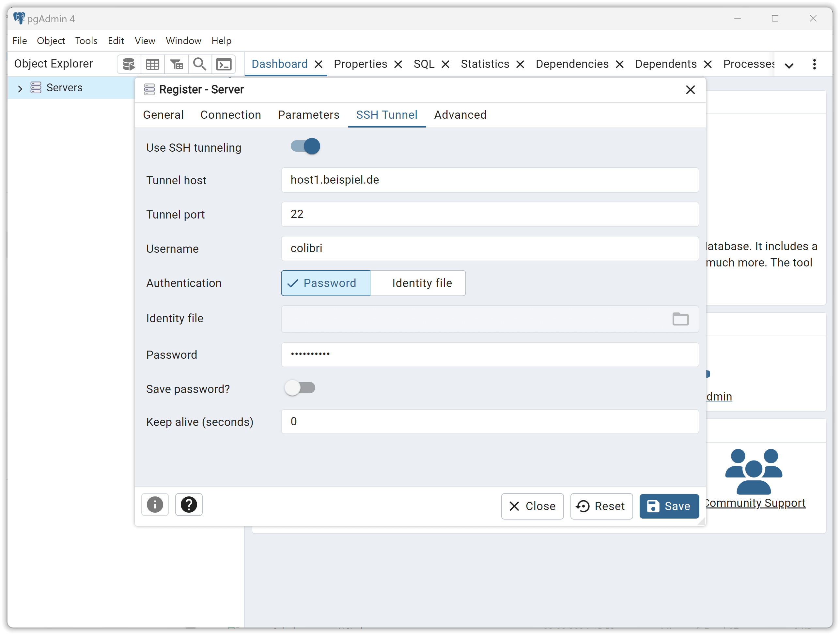This screenshot has height=635, width=840.
Task: Open the three-dot panel options menu
Action: click(814, 64)
